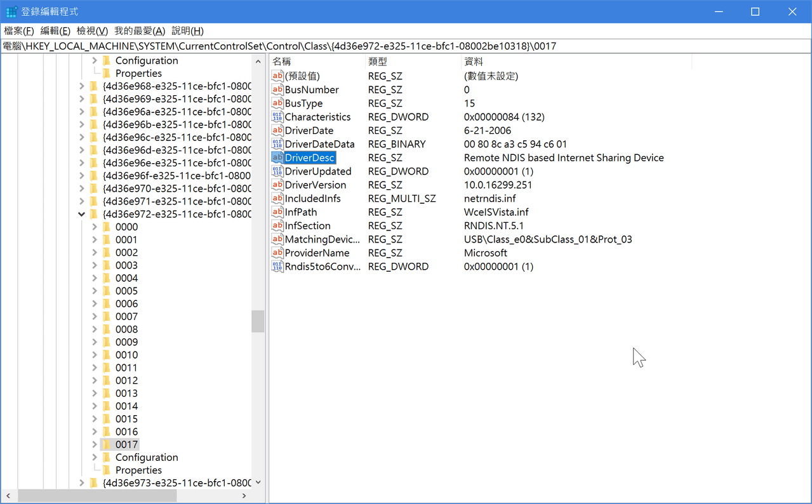Click the registry path address bar

[x=406, y=45]
